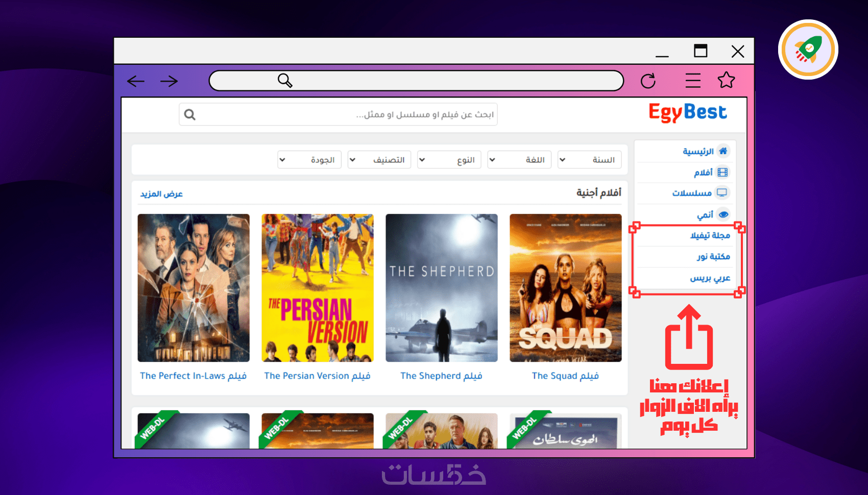Open The Persian Version title link
Viewport: 868px width, 495px height.
[x=317, y=376]
